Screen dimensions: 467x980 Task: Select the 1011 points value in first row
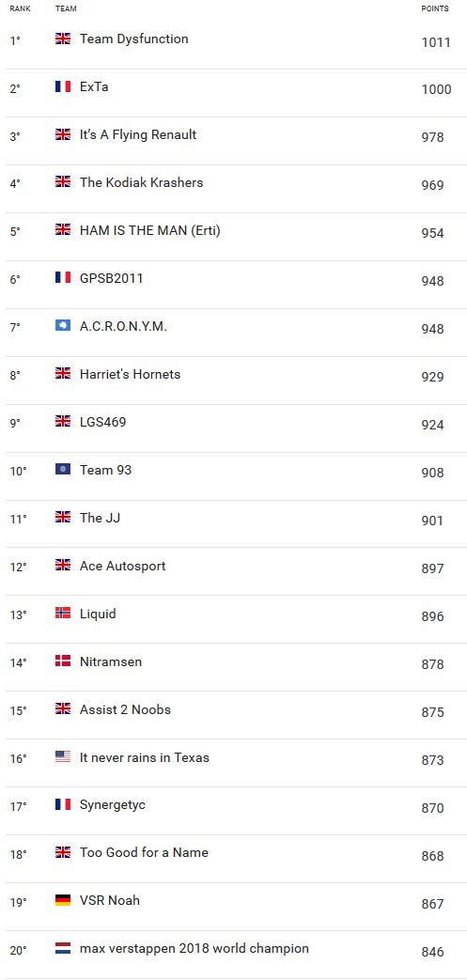coord(436,42)
